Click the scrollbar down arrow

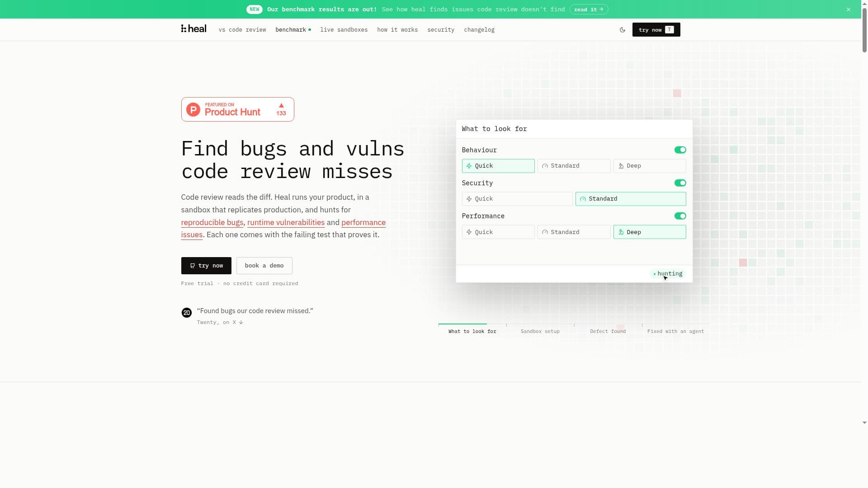pos(864,423)
